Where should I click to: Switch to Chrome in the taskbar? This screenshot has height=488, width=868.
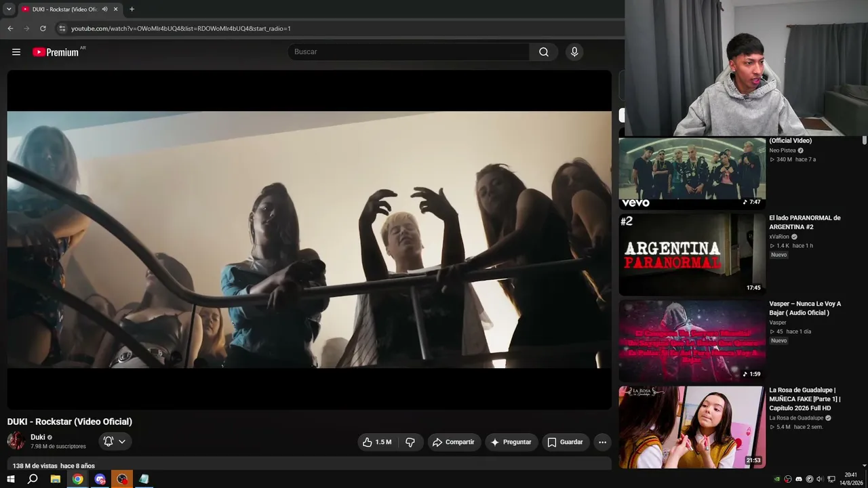(78, 479)
